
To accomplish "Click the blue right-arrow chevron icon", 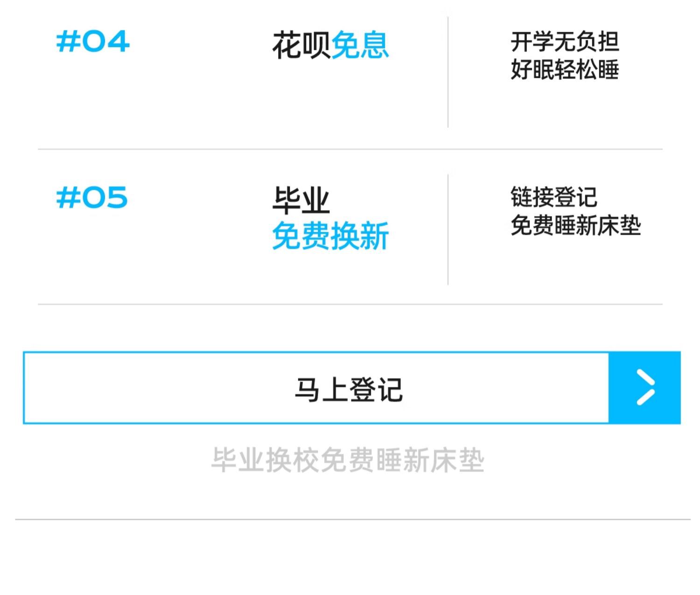I will [645, 388].
